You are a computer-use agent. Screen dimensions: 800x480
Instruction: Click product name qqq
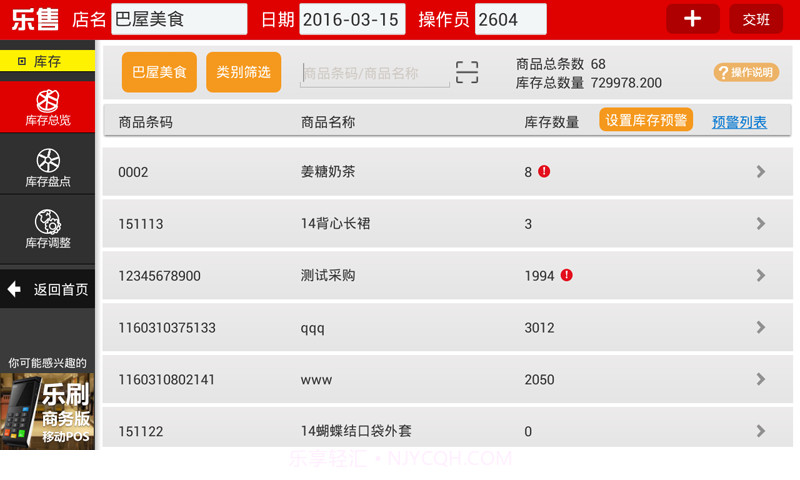coord(312,329)
